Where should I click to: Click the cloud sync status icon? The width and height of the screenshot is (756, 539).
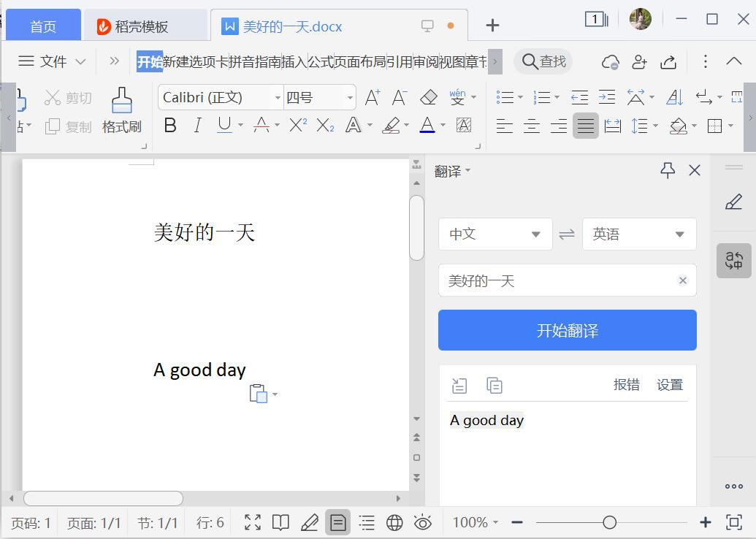click(611, 61)
